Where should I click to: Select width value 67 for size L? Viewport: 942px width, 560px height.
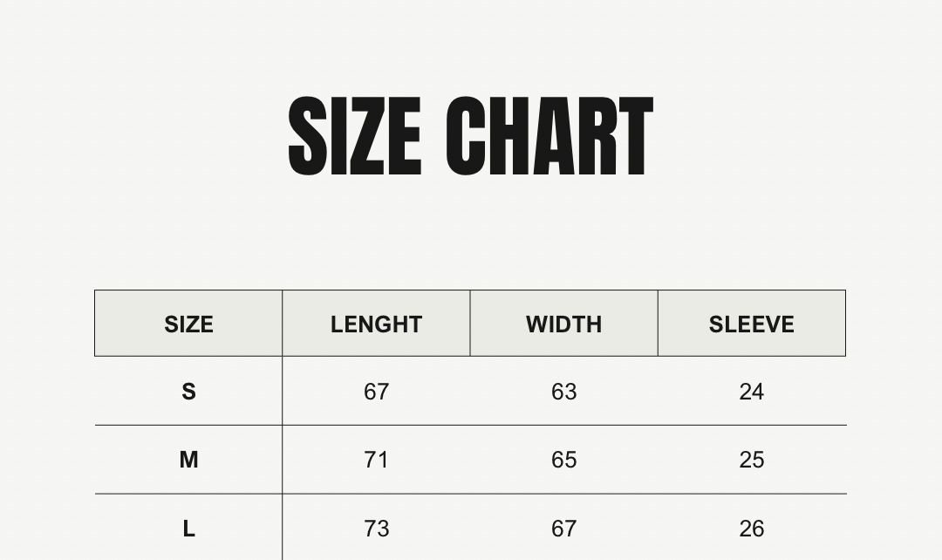pyautogui.click(x=564, y=529)
